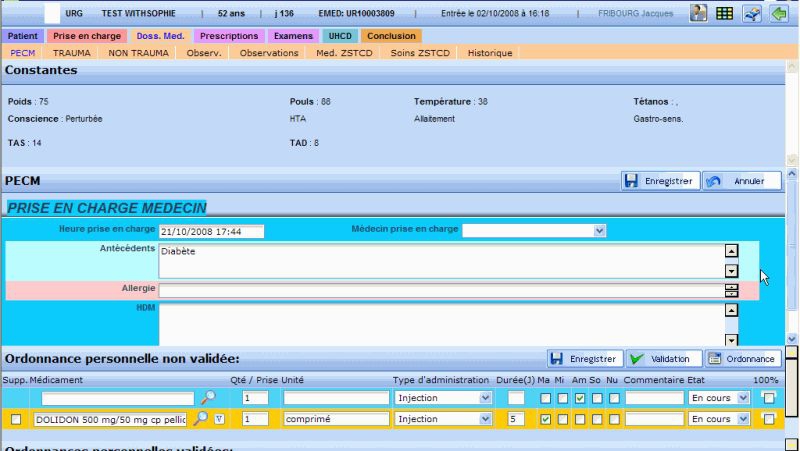Search medication with magnifier in empty row
The image size is (800, 451).
[x=208, y=397]
